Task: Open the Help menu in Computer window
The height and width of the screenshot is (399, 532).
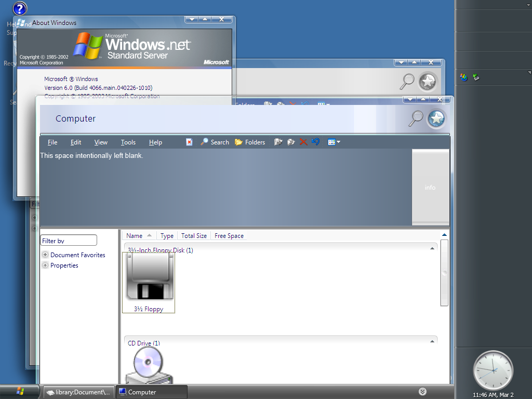Action: 155,142
